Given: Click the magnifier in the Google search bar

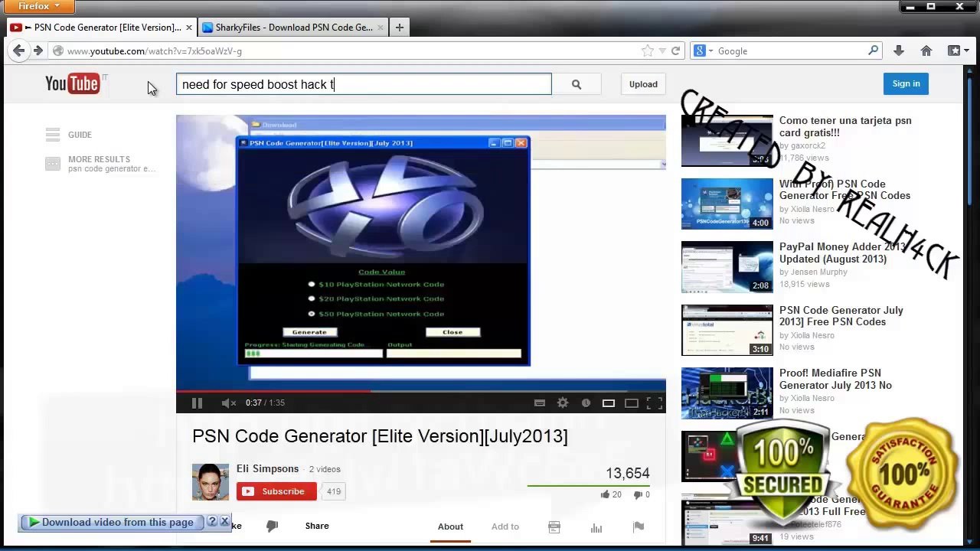Looking at the screenshot, I should 873,51.
